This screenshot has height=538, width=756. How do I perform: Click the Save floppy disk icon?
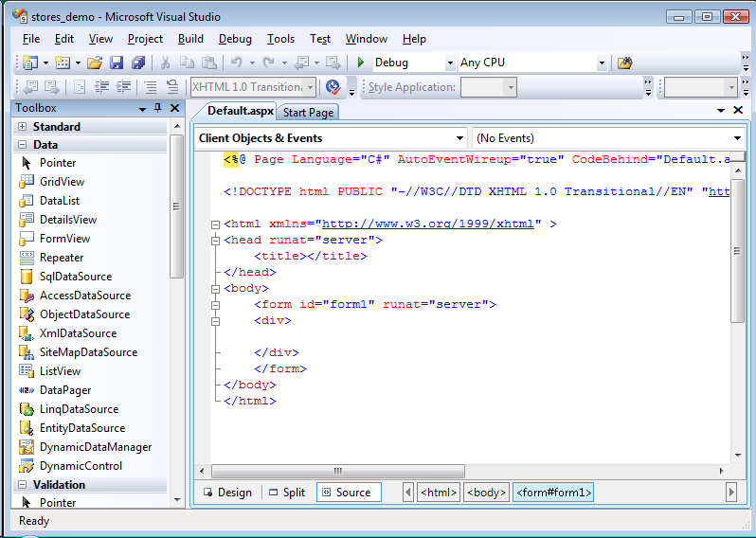click(117, 63)
